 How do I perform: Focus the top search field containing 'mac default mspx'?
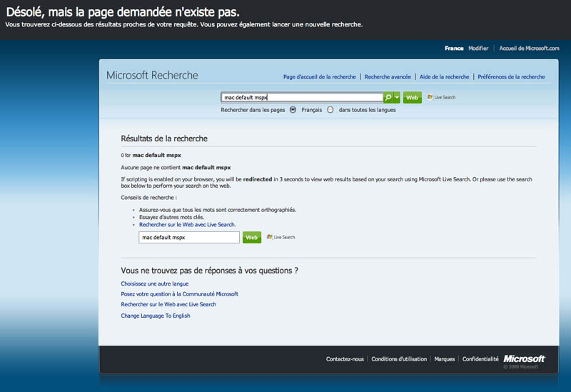[x=302, y=97]
